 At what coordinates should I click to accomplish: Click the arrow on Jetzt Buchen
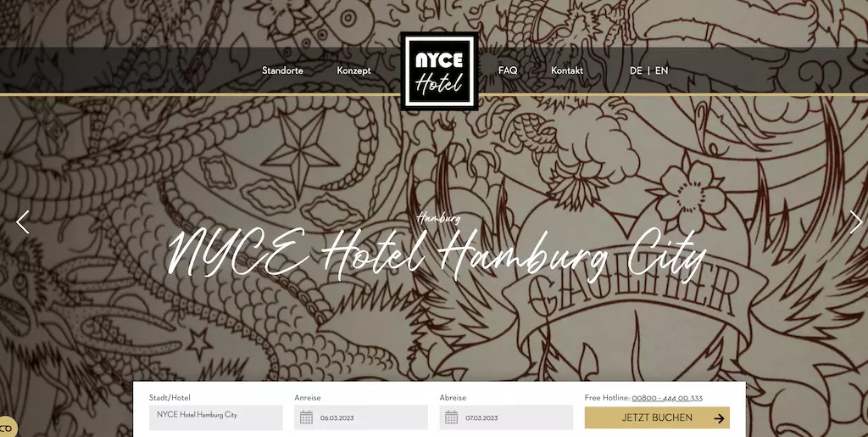[719, 418]
